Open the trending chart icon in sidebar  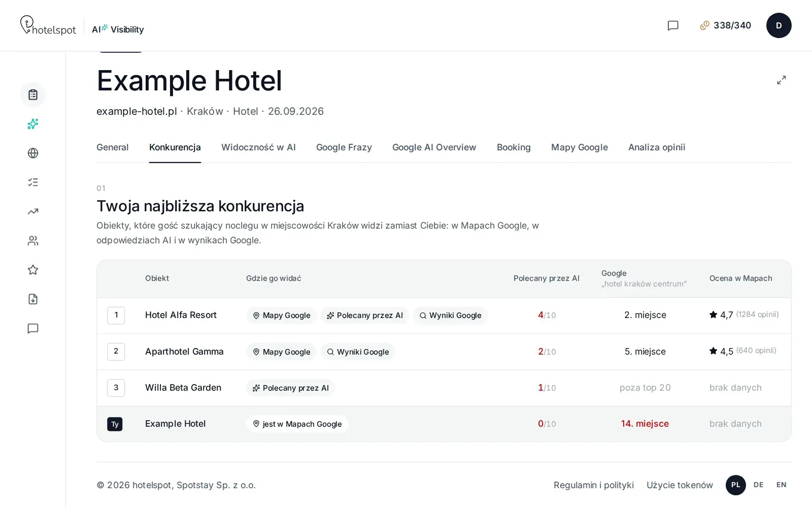pos(33,211)
